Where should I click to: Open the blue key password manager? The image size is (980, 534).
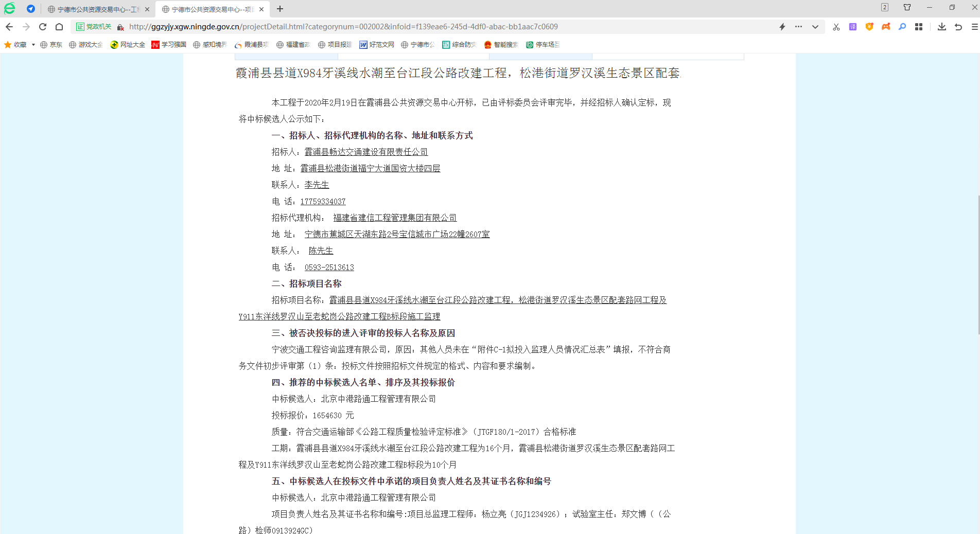click(902, 27)
